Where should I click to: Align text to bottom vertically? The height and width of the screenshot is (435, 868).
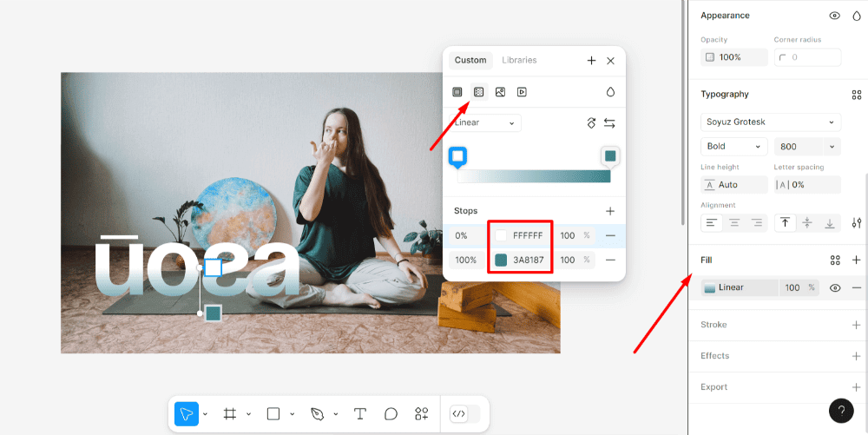pyautogui.click(x=830, y=222)
